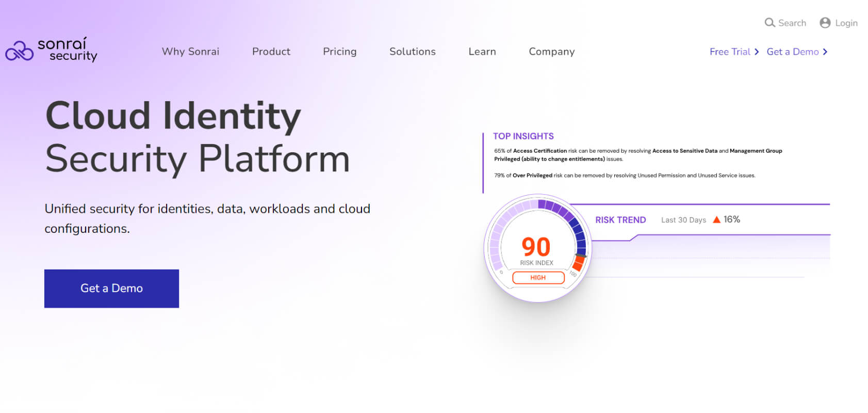The image size is (868, 413).
Task: Click the RISK INDEX label
Action: click(536, 263)
